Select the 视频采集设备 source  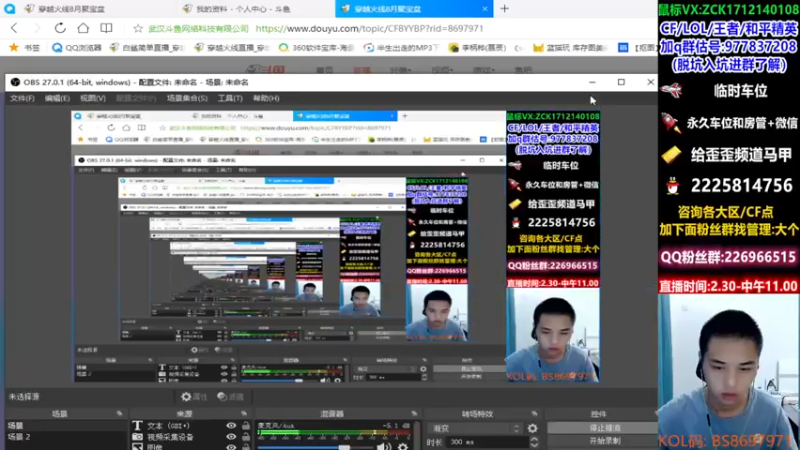pos(170,437)
